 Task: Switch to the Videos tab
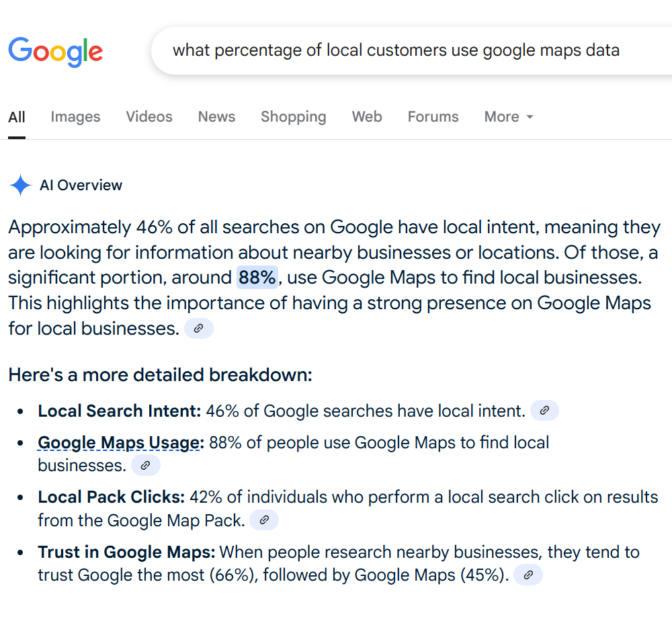(x=149, y=116)
